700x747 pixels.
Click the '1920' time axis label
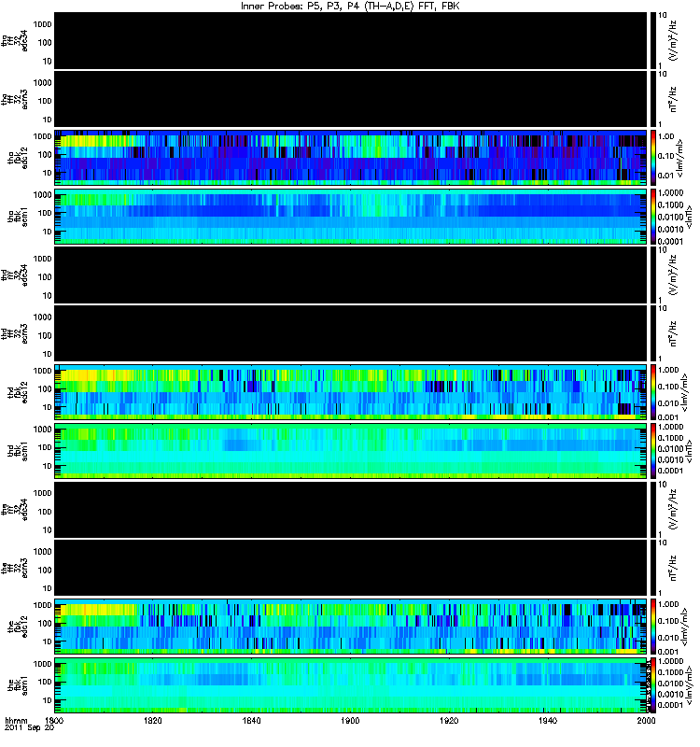(449, 720)
